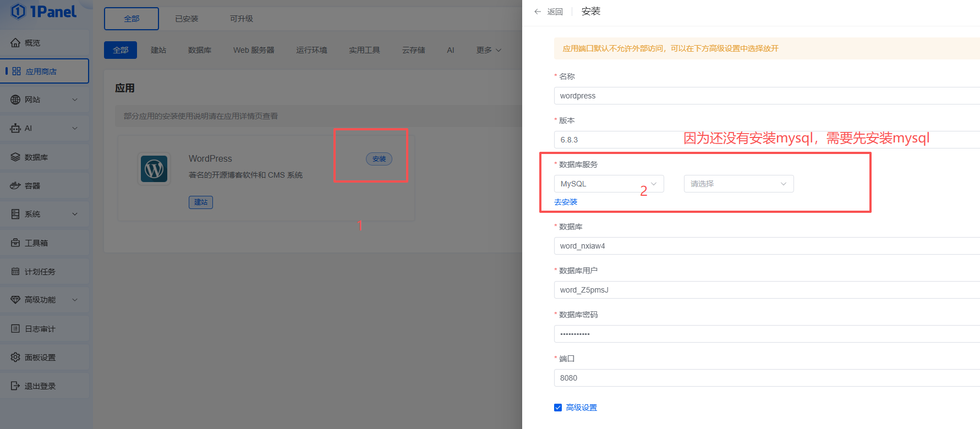980x429 pixels.
Task: Click the 1Panel logo
Action: coord(43,11)
